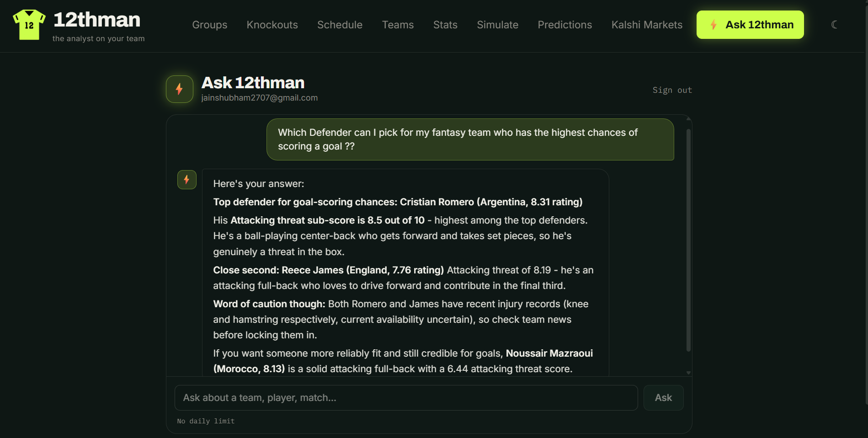Viewport: 868px width, 438px height.
Task: Open the Knockouts page
Action: (272, 25)
